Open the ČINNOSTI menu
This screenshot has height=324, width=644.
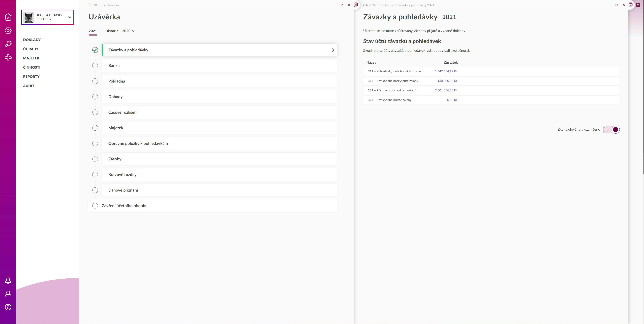(32, 67)
